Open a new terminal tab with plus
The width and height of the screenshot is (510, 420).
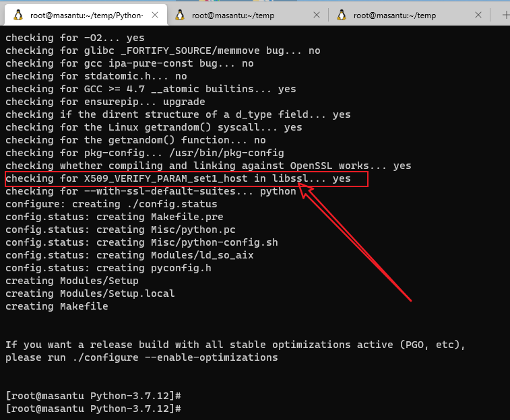point(505,15)
